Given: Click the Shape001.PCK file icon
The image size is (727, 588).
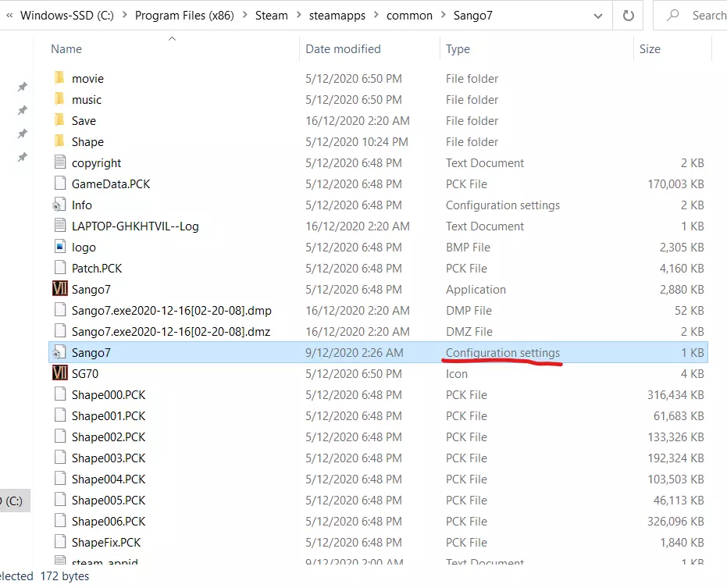Looking at the screenshot, I should [60, 415].
